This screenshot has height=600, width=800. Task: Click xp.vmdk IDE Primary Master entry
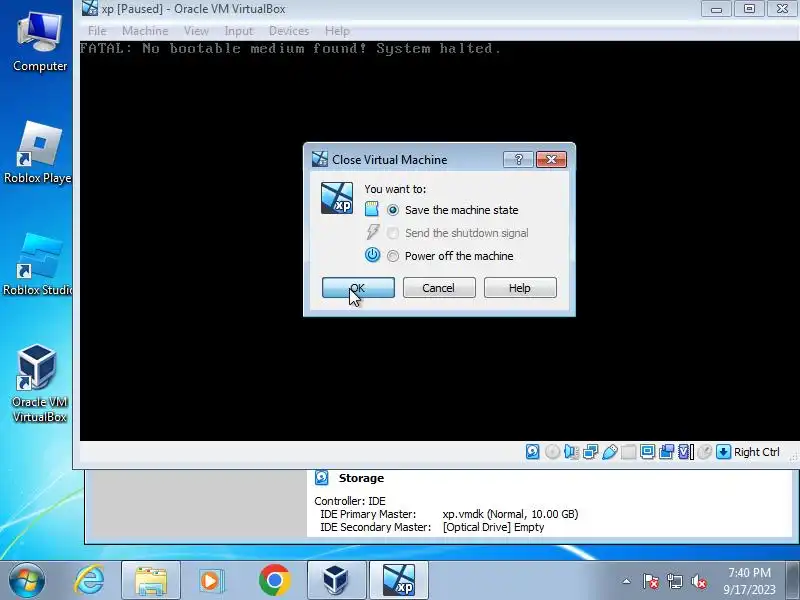point(510,514)
